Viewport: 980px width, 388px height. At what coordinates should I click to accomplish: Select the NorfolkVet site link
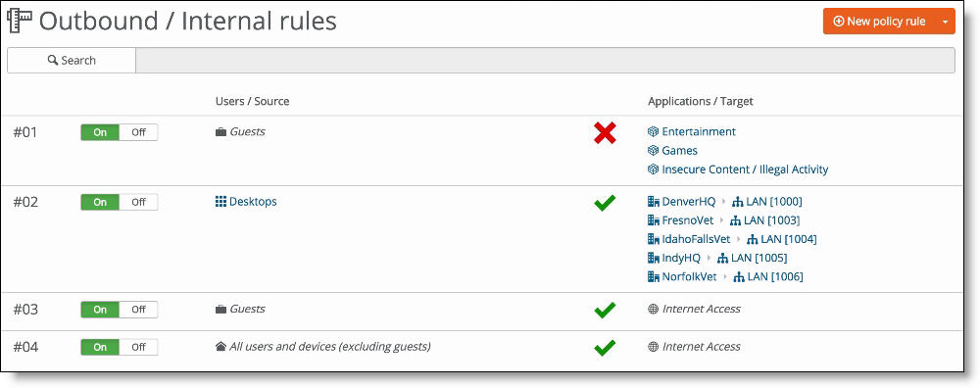[689, 276]
